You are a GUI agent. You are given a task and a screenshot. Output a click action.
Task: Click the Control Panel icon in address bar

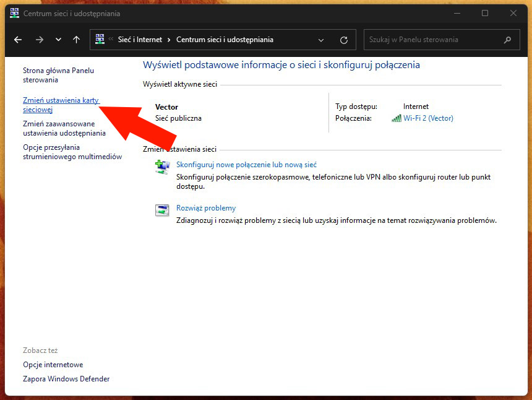[x=99, y=39]
